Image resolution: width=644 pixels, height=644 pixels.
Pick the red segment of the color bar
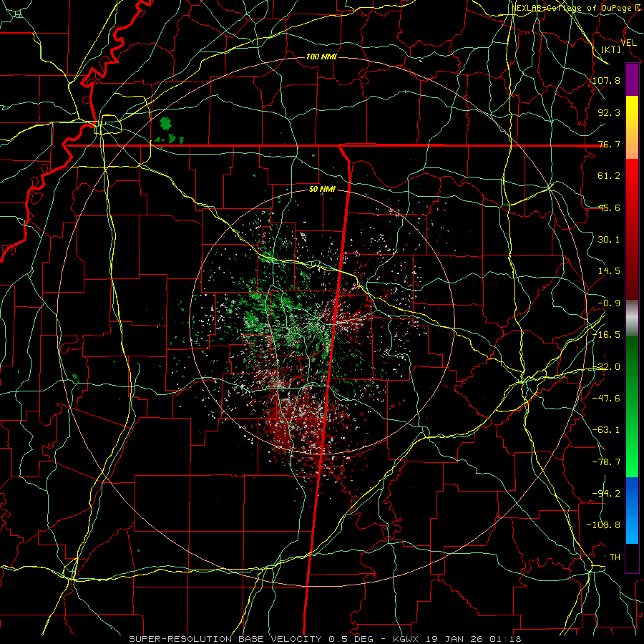click(632, 229)
